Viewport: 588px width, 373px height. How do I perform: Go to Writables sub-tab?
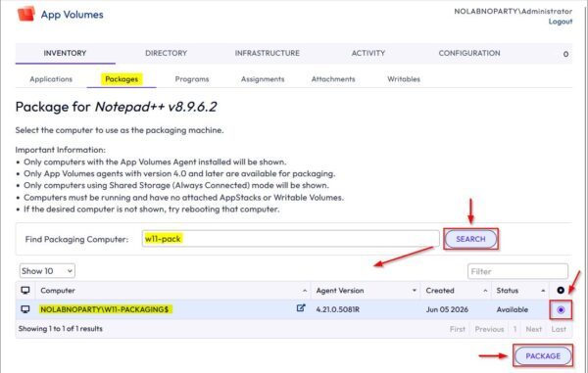point(404,79)
